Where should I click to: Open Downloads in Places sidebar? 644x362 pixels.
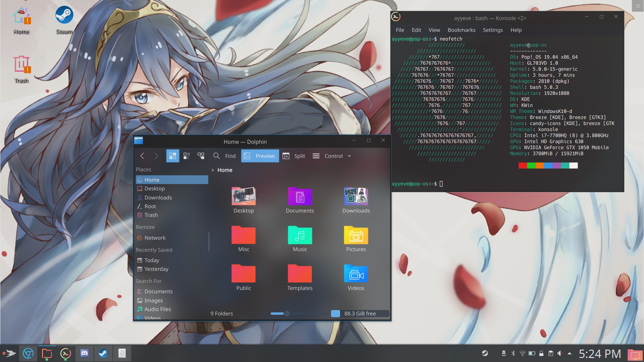(172, 197)
